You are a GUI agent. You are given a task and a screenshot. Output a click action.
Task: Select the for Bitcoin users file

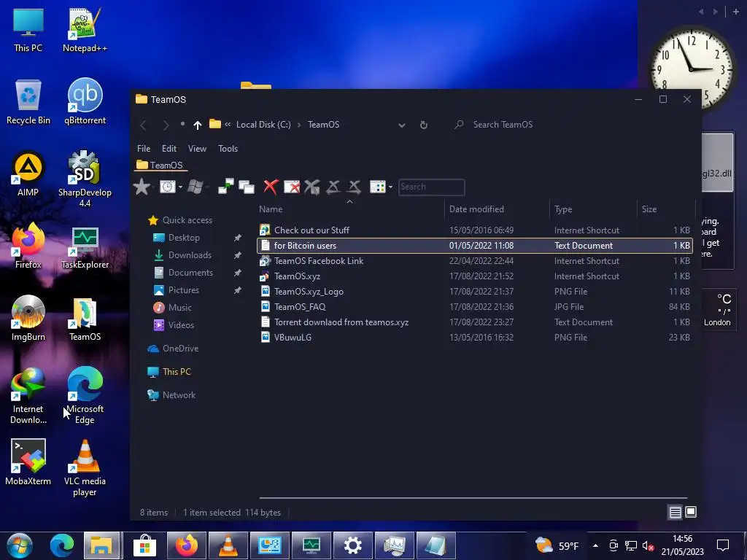(474, 246)
